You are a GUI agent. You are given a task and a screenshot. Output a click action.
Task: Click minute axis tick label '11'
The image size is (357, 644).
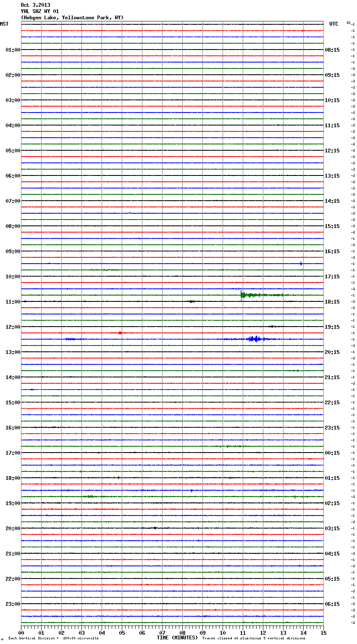(x=243, y=633)
